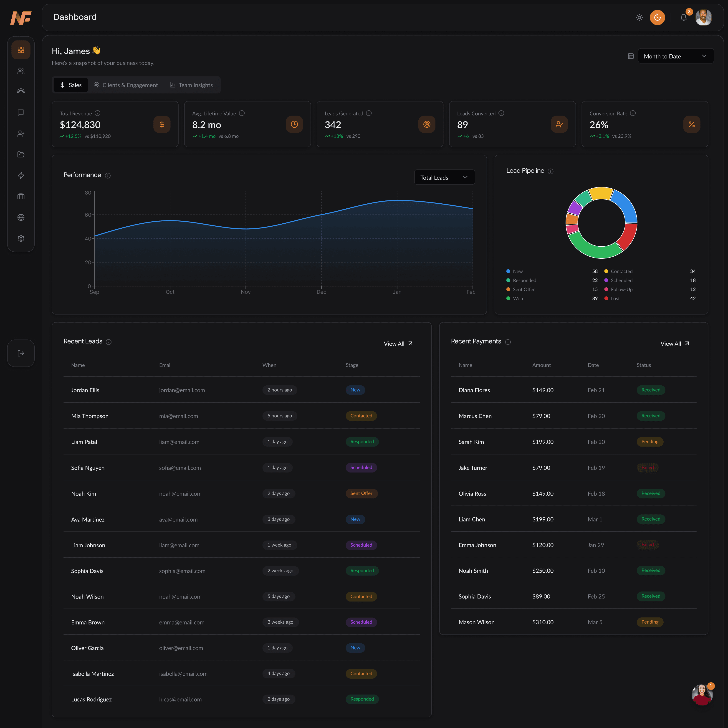Screen dimensions: 728x728
Task: Click info icon next to Lead Pipeline
Action: [x=551, y=172]
